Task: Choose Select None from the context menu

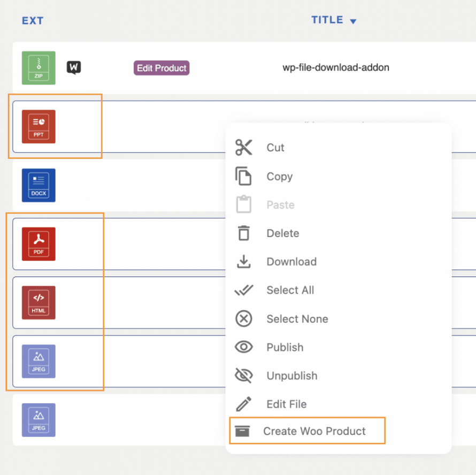Action: click(x=297, y=319)
